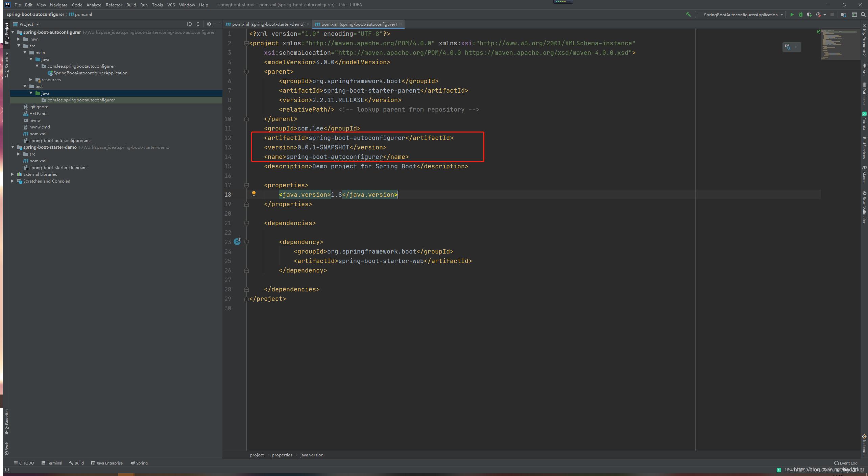Open the TODO tool window button
Screen dimensions: 868x476
click(24, 463)
